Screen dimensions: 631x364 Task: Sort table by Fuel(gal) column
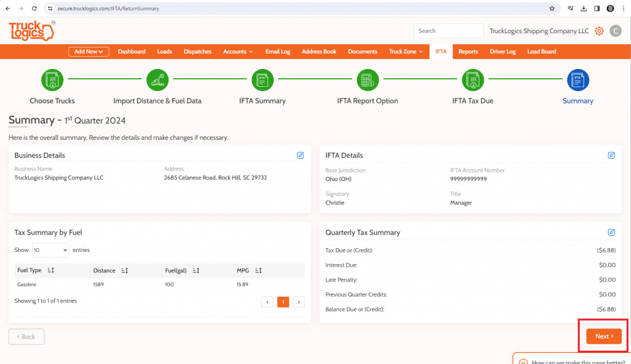tap(196, 270)
